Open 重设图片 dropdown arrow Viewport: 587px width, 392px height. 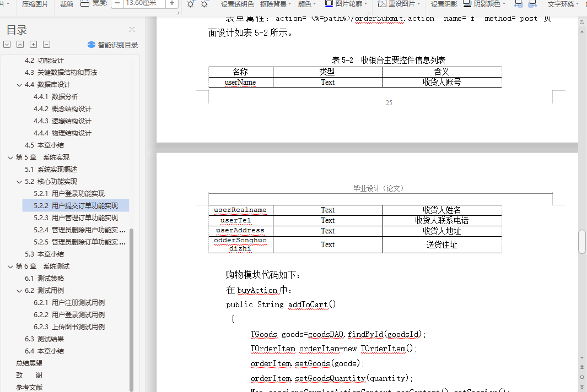coord(418,4)
